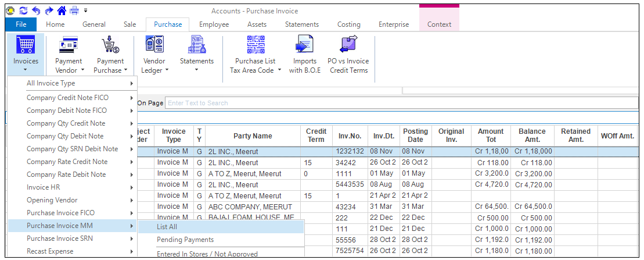Click the Payment Purchase cart icon
The width and height of the screenshot is (644, 260).
(x=110, y=45)
